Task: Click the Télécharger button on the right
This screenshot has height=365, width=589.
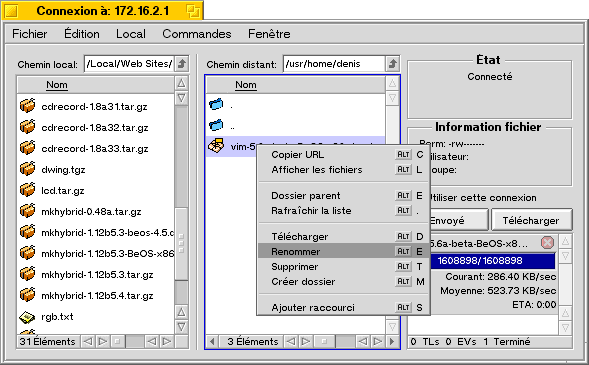Action: coord(531,220)
